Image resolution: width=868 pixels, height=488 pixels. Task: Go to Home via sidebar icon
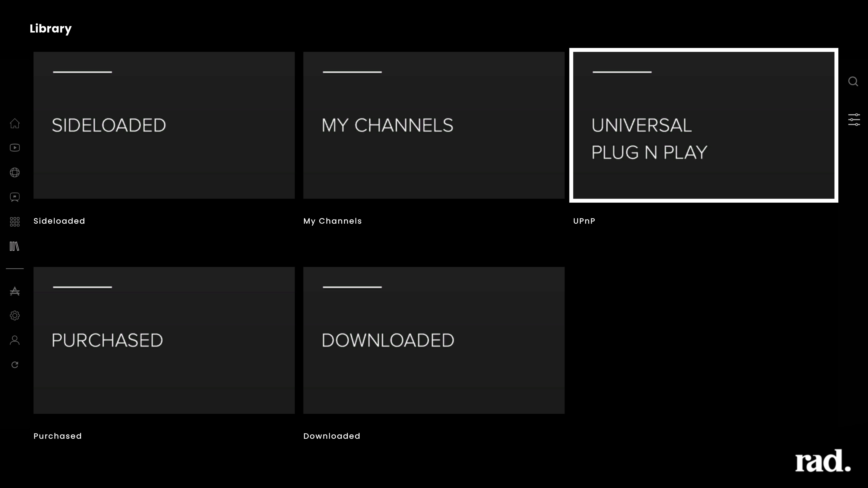click(14, 123)
